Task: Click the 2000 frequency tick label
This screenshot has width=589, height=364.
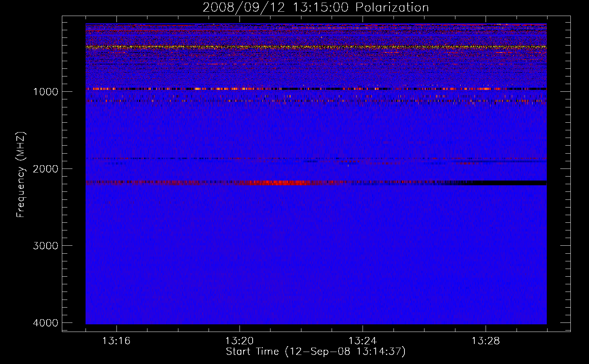Action: point(46,169)
